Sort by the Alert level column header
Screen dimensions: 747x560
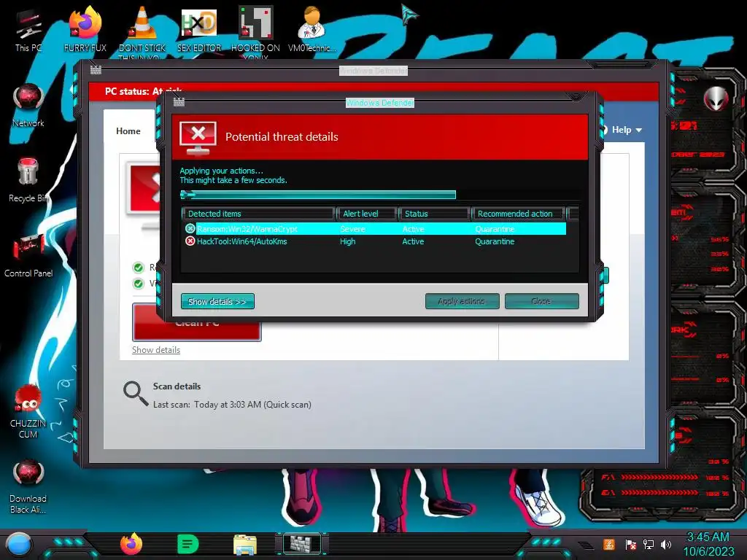point(367,214)
